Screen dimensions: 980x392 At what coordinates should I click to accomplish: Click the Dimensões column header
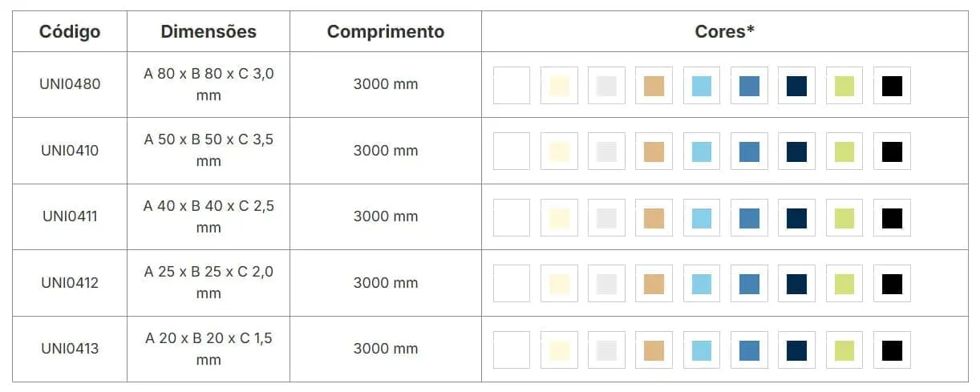pyautogui.click(x=209, y=32)
